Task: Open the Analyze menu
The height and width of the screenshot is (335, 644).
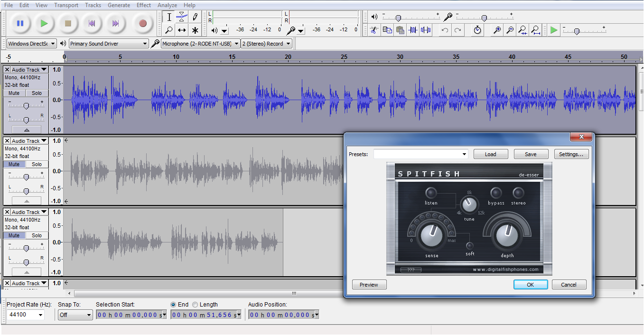Action: point(167,5)
